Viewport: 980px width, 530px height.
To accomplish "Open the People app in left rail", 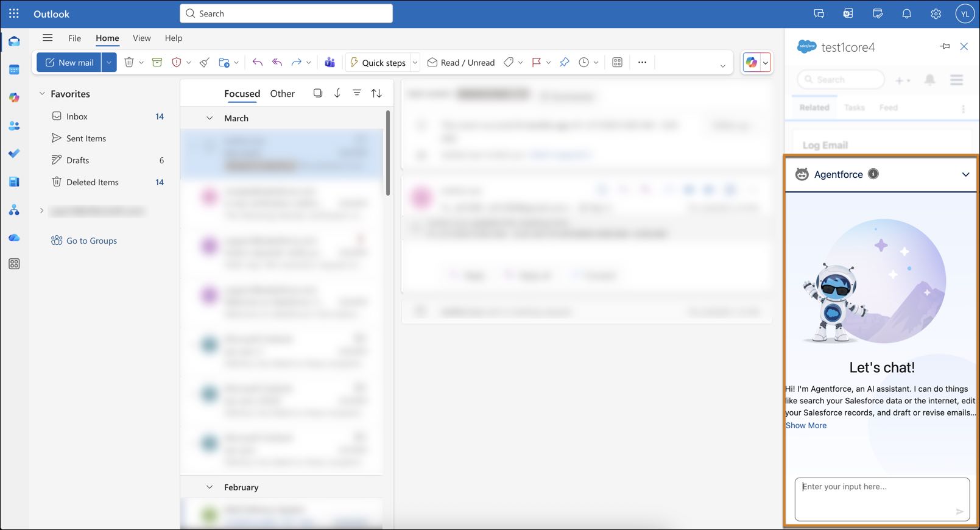I will tap(14, 126).
